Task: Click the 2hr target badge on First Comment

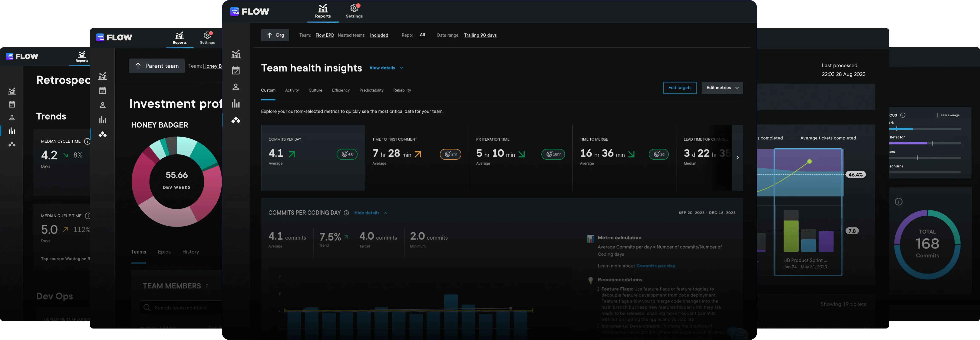Action: [x=451, y=154]
